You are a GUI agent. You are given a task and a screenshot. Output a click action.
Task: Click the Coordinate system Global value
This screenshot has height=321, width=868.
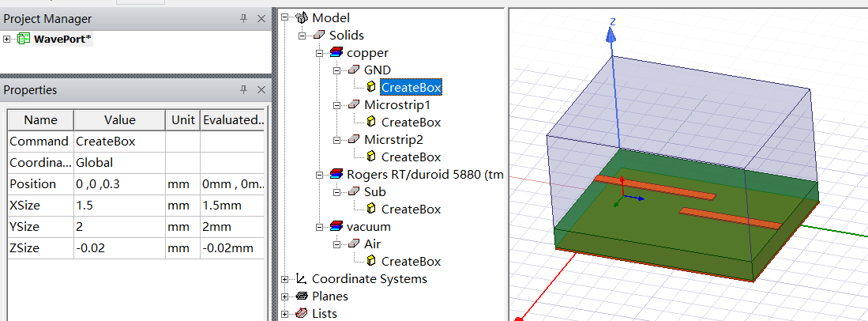coord(119,162)
